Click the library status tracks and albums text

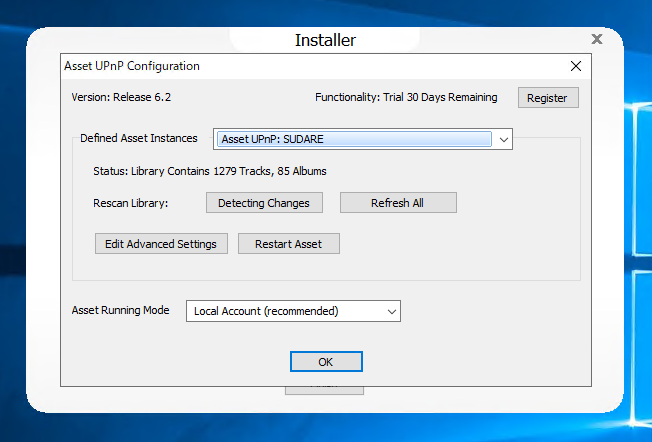click(x=210, y=171)
